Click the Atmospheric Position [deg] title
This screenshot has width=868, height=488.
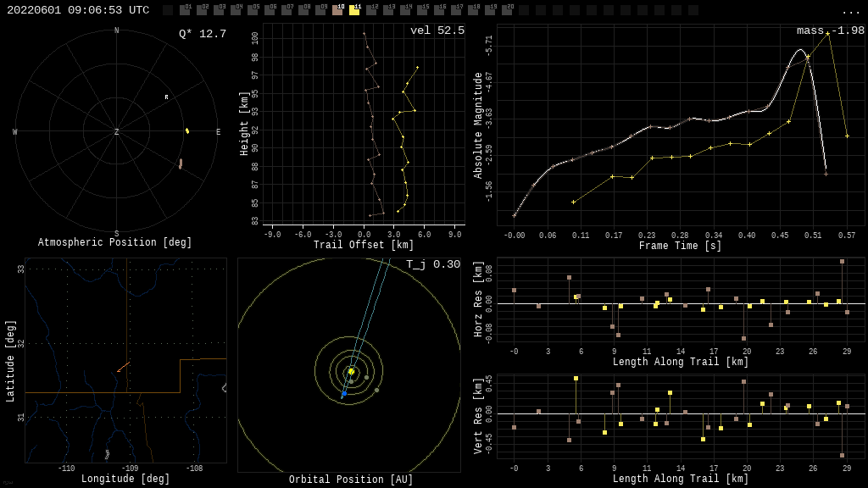115,242
